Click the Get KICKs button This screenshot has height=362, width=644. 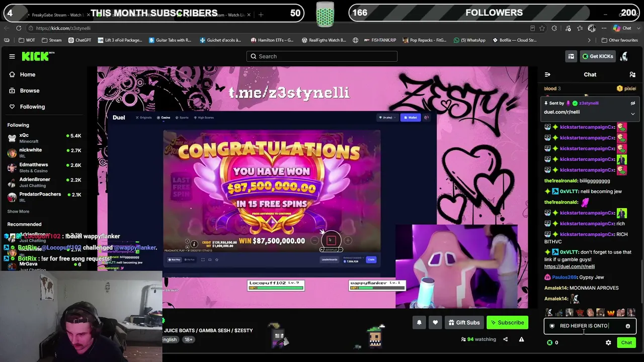tap(597, 56)
